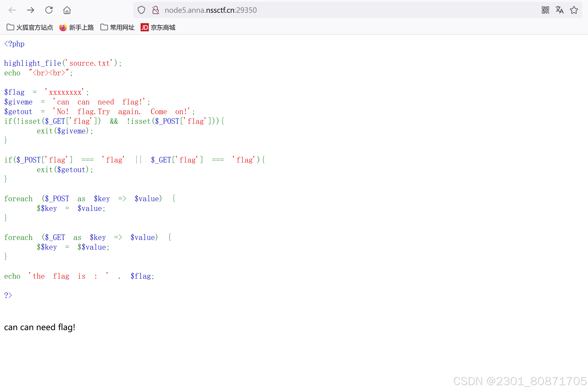
Task: Open the 新手上路 bookmark
Action: point(81,27)
